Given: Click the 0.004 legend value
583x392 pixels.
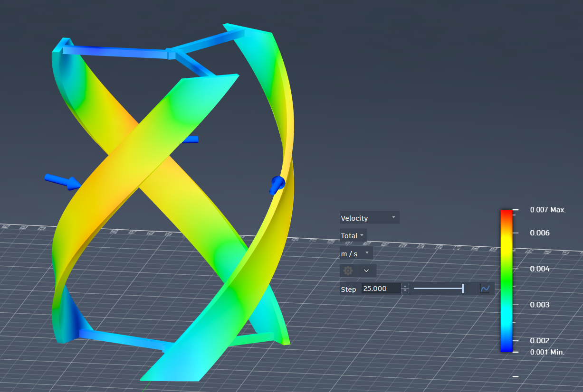Looking at the screenshot, I should point(540,269).
